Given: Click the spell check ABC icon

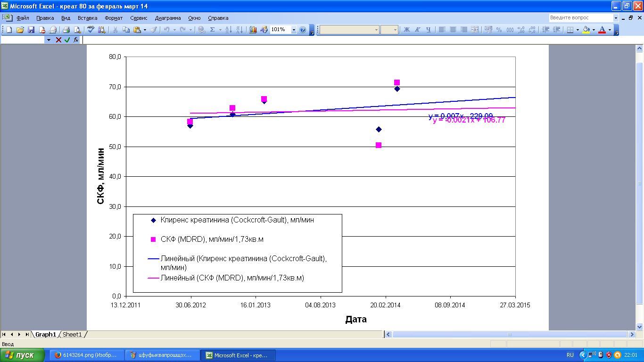Looking at the screenshot, I should point(91,30).
